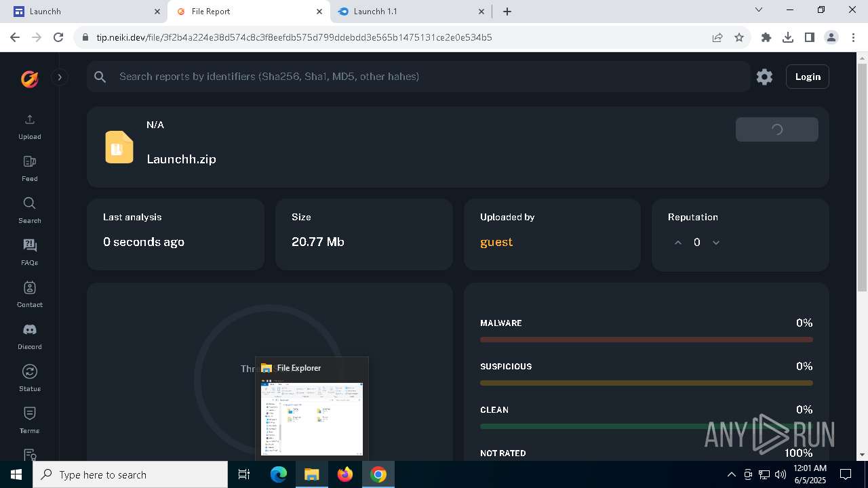Toggle the browser side panel
The width and height of the screenshot is (868, 488).
810,37
